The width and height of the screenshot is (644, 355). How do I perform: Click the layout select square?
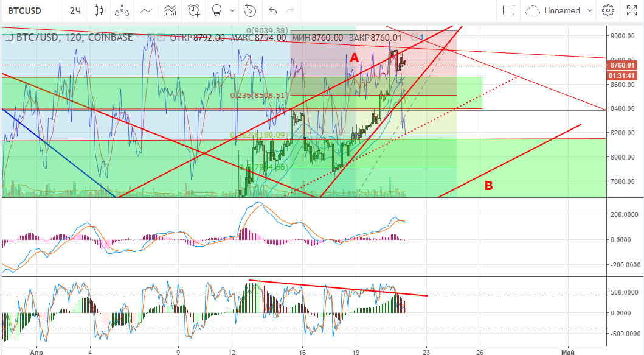click(509, 10)
